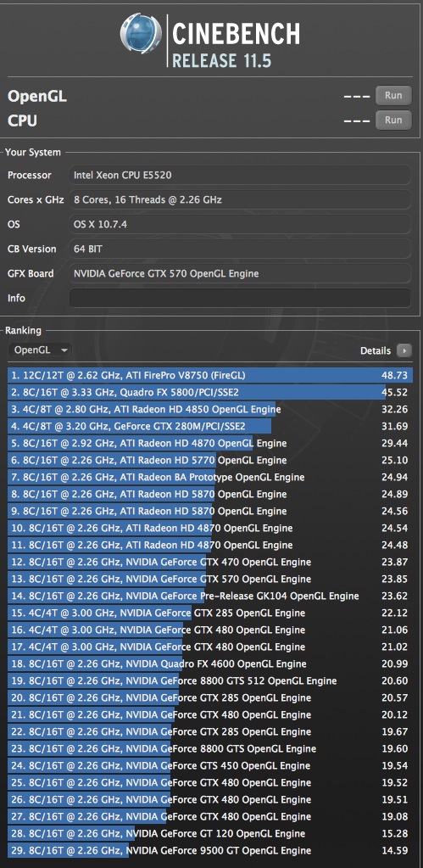
Task: Select rank 10 Radeon HD 4870 row
Action: point(210,528)
